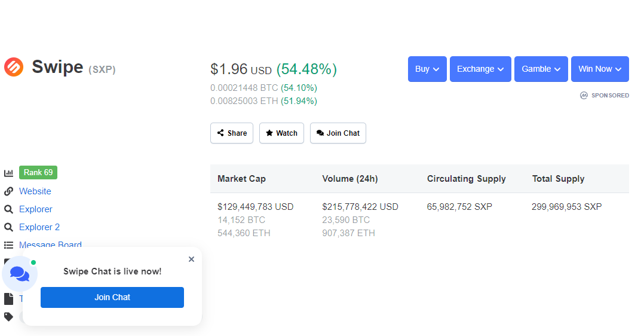Click the Share button
This screenshot has width=644, height=336.
[232, 133]
